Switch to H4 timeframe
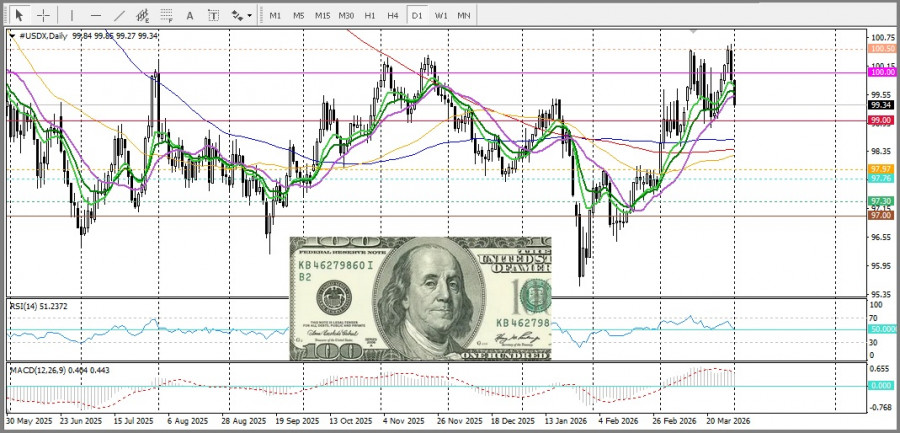Screen dimensions: 900x433 [393, 16]
